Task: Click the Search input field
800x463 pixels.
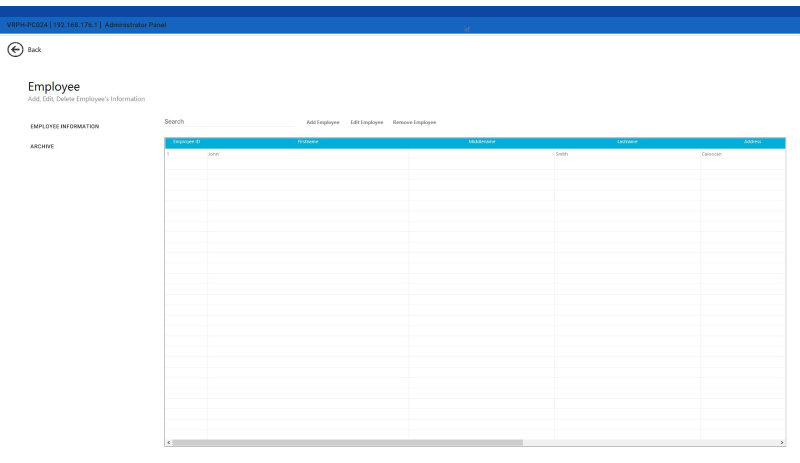Action: [229, 121]
